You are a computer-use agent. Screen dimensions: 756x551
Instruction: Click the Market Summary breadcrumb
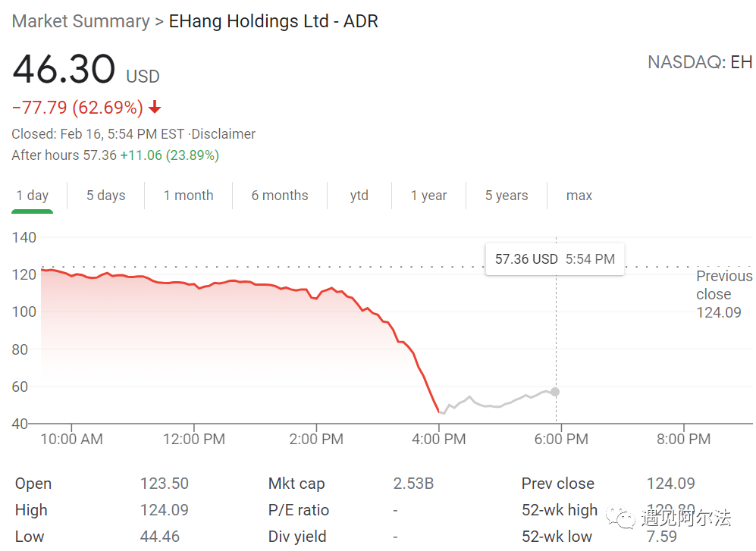click(80, 21)
